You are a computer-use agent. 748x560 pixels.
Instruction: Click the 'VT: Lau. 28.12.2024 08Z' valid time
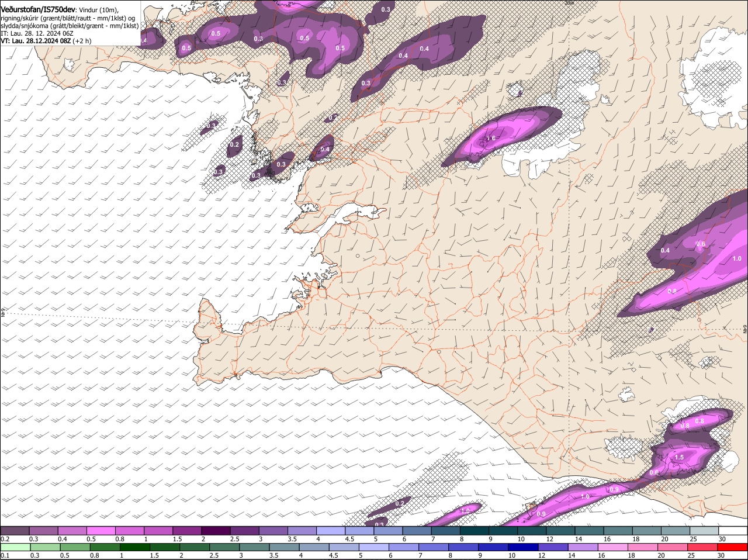36,41
